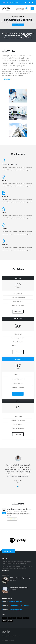Image resolution: width=36 pixels, height=644 pixels.
Task: Open the Contact Us top menu link
Action: click(x=14, y=2)
